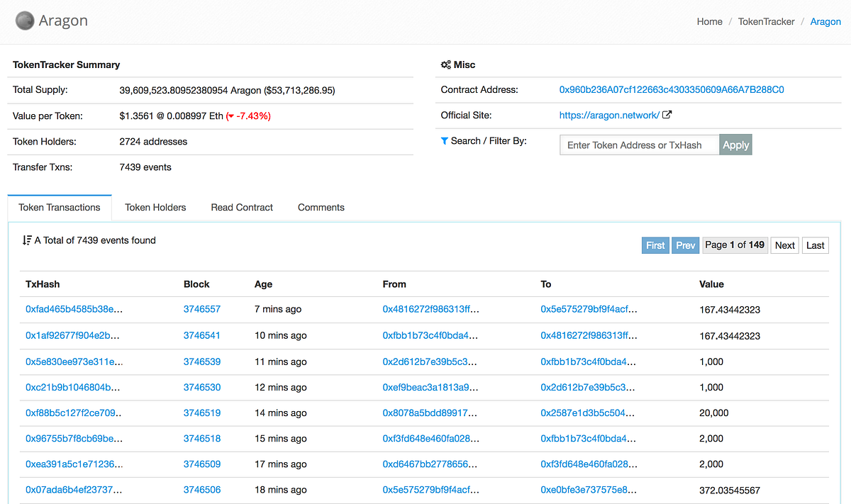Open block 3746519
Viewport: 851px width, 504px height.
pyautogui.click(x=202, y=413)
